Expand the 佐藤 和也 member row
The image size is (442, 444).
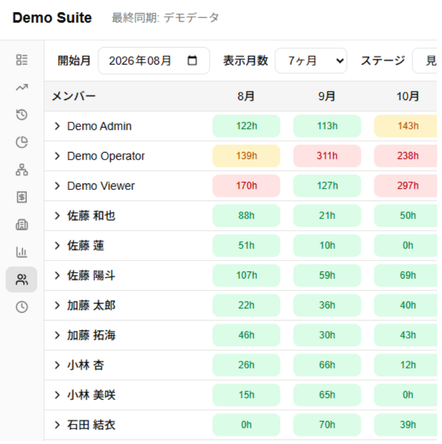[57, 216]
